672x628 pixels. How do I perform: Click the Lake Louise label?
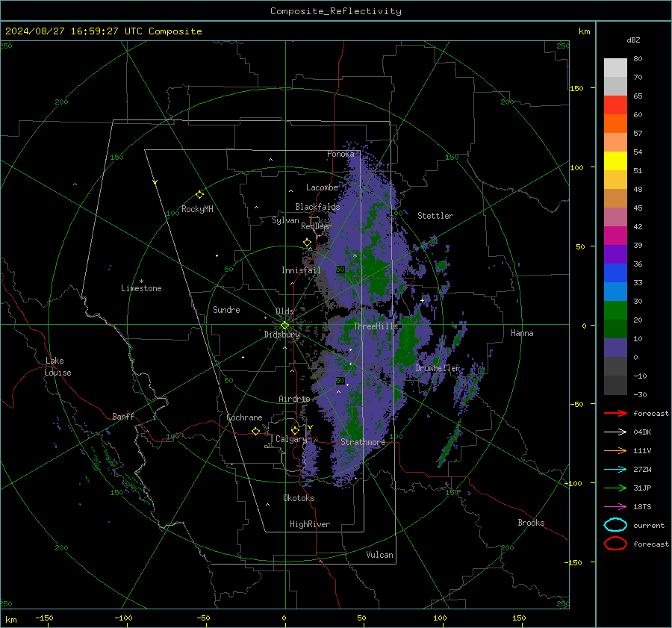tap(57, 367)
